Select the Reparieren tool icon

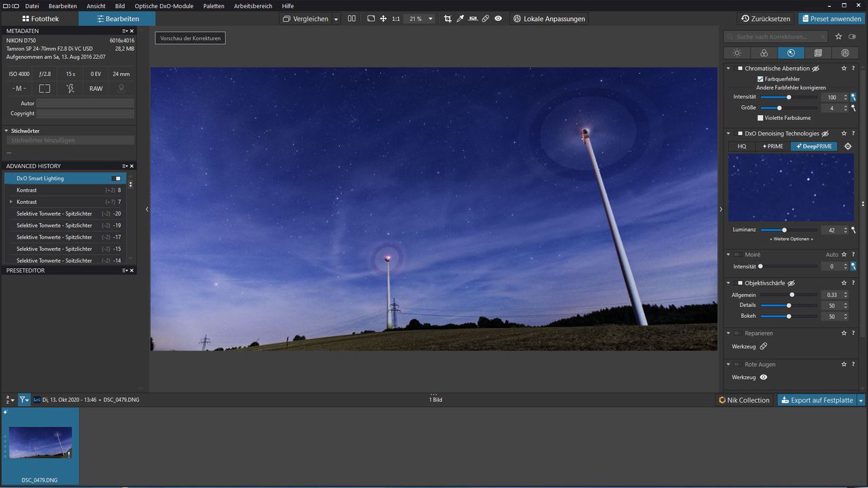[763, 346]
